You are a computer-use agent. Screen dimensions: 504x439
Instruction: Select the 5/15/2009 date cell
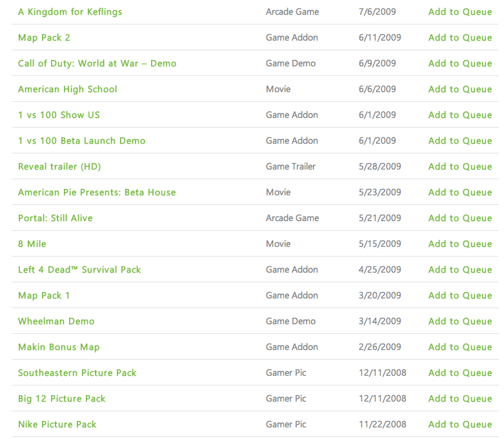(380, 244)
